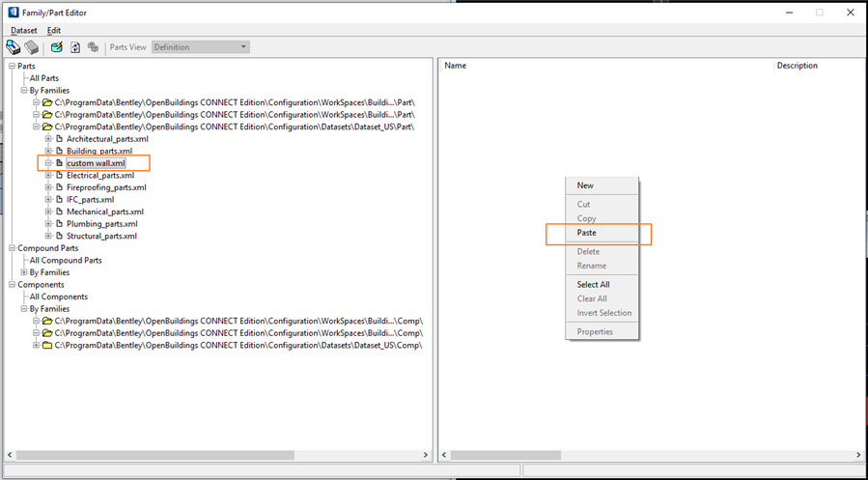Expand the Dataset_US\Comp\ folder node
The image size is (868, 480).
36,345
